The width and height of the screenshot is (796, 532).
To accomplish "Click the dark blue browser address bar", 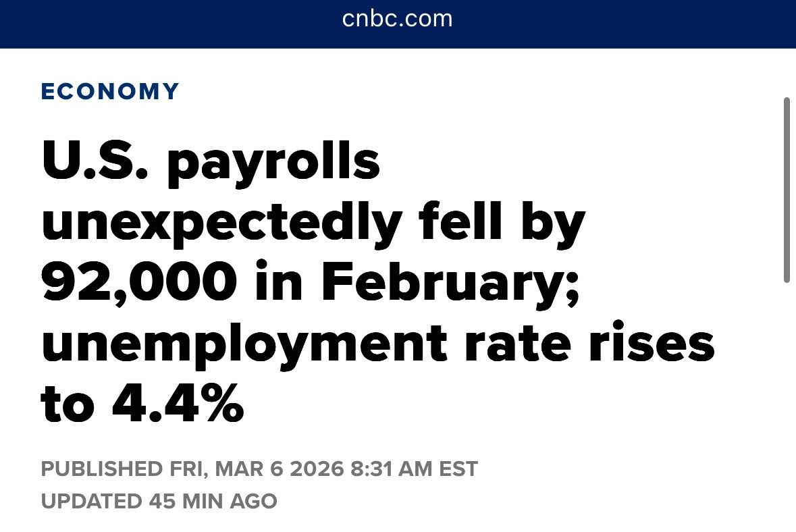I will 398,24.
